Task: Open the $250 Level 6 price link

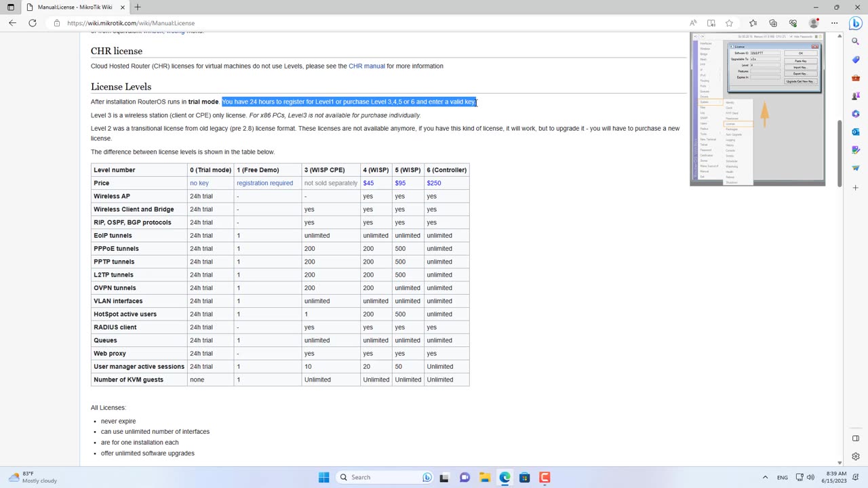Action: tap(434, 183)
